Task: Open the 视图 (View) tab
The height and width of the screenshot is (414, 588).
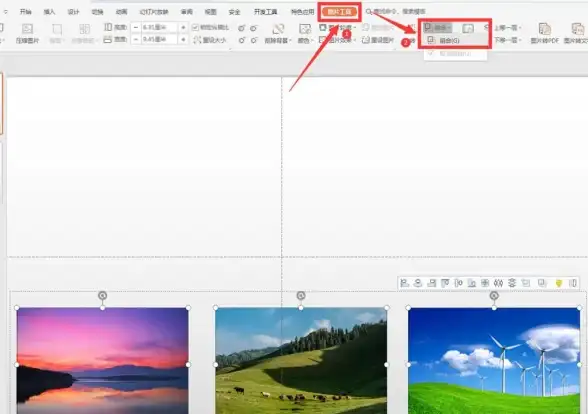Action: click(210, 12)
